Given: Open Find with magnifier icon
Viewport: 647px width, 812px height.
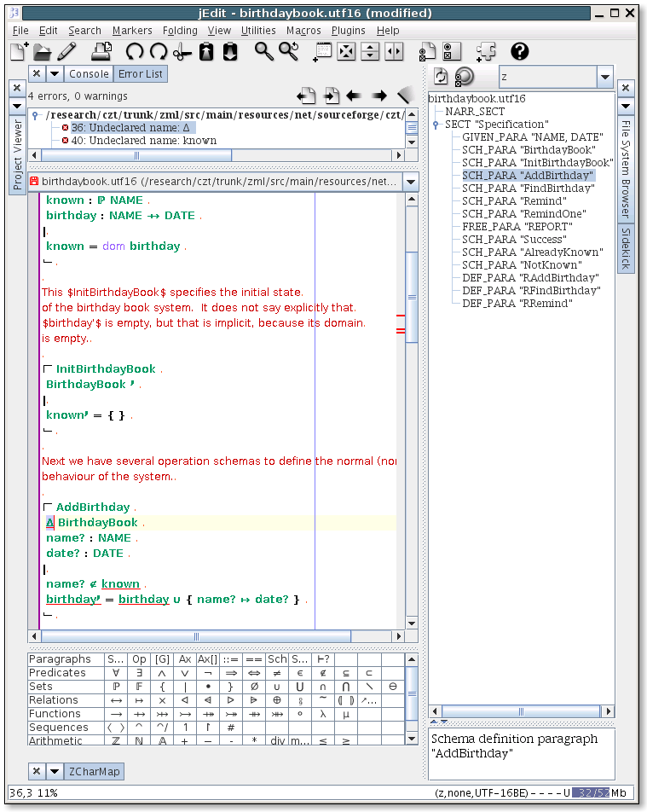Looking at the screenshot, I should click(264, 51).
